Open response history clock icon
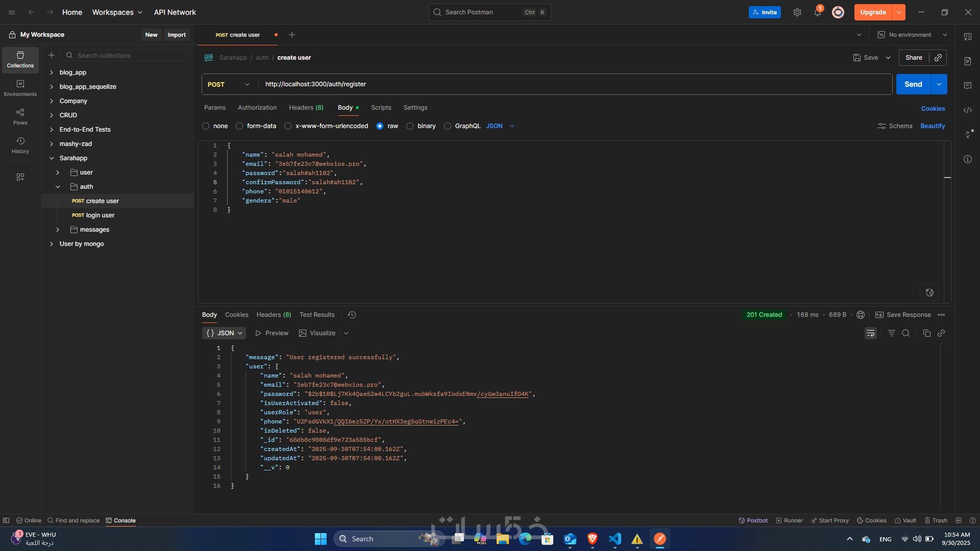This screenshot has height=551, width=980. pos(352,315)
